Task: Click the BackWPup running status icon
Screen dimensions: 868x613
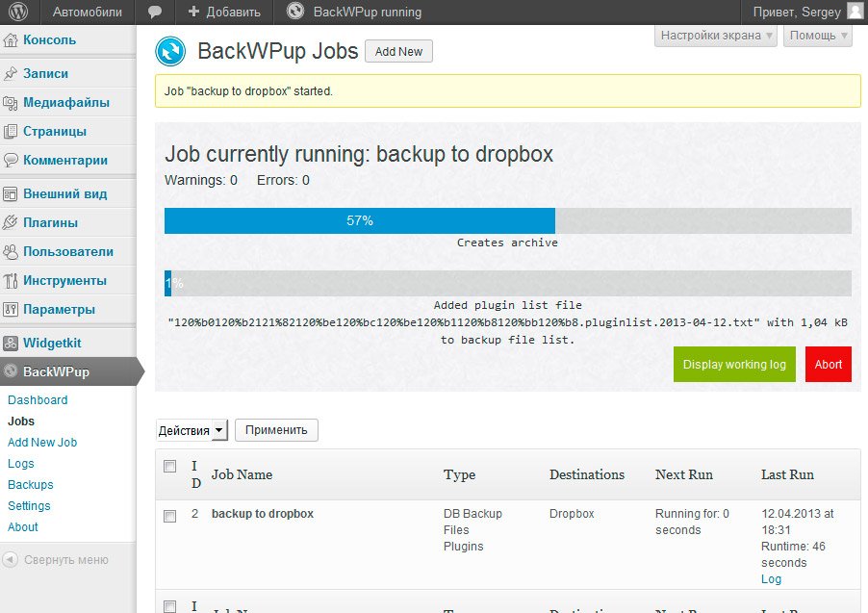Action: tap(295, 12)
